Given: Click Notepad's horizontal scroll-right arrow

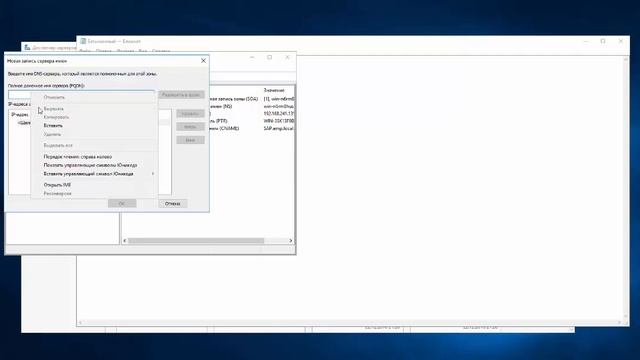Looking at the screenshot, I should point(619,322).
